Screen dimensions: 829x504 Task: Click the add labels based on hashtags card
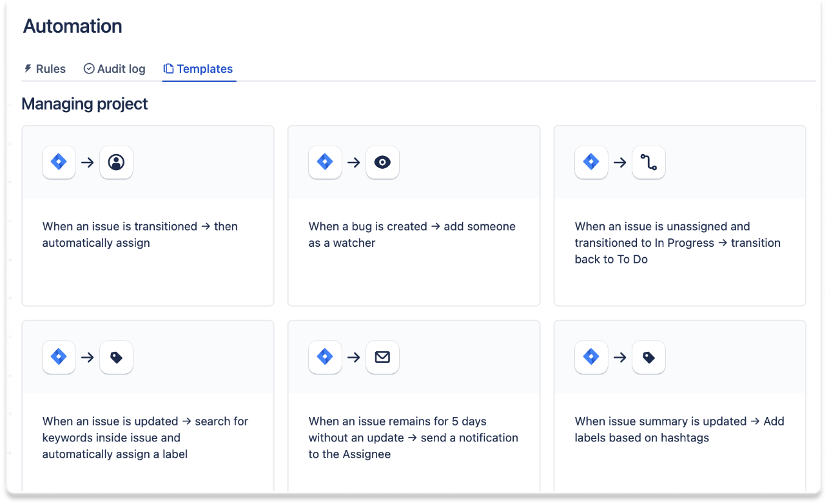(x=679, y=410)
